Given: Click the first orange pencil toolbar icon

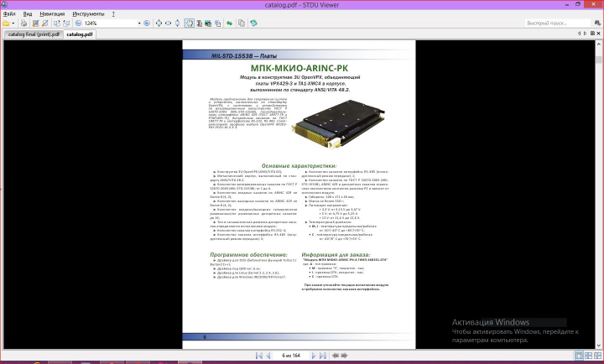Looking at the screenshot, I should (35, 23).
